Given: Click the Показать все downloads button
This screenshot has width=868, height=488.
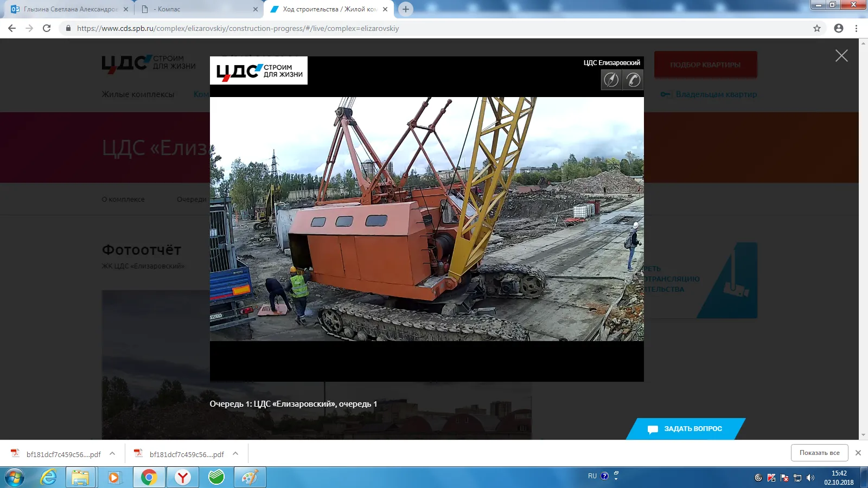Looking at the screenshot, I should (819, 453).
